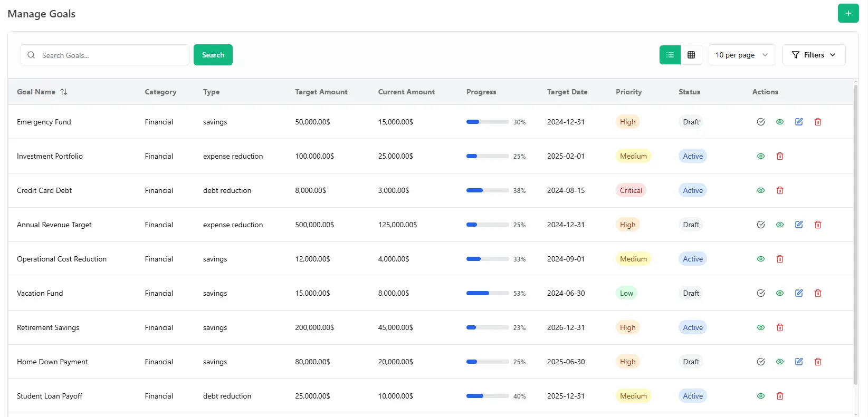Screen dimensions: 868x417
Task: Activate Home Down Payment checkmark icon
Action: coord(761,362)
